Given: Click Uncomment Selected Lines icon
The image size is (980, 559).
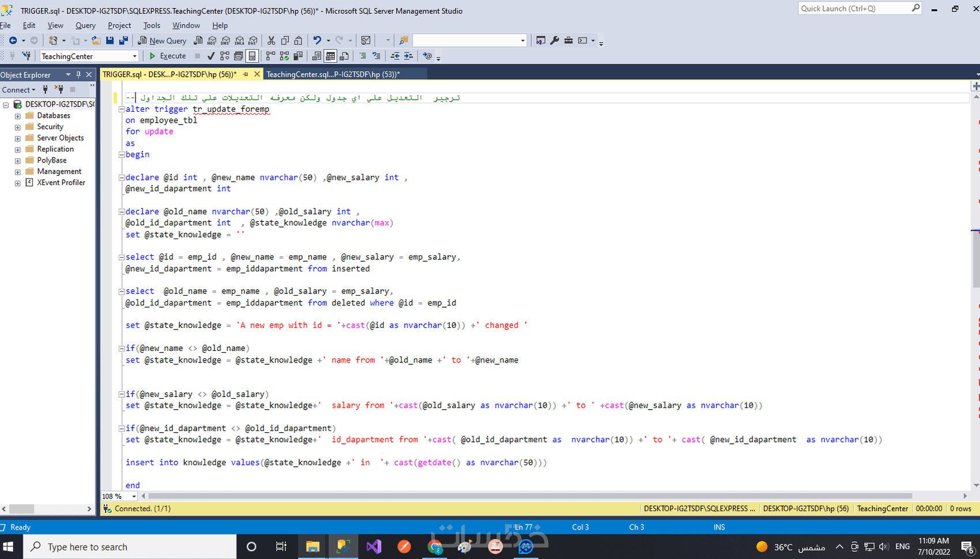Looking at the screenshot, I should [x=376, y=56].
